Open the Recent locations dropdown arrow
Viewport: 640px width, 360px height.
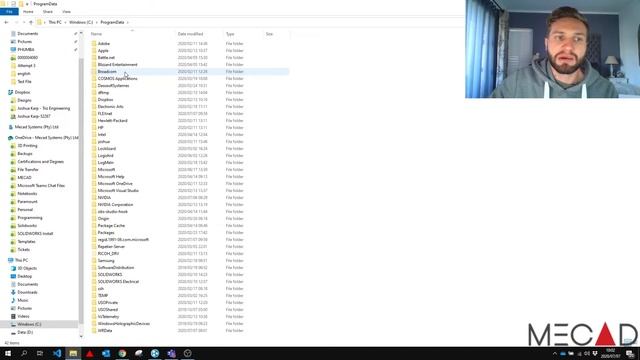[x=24, y=22]
